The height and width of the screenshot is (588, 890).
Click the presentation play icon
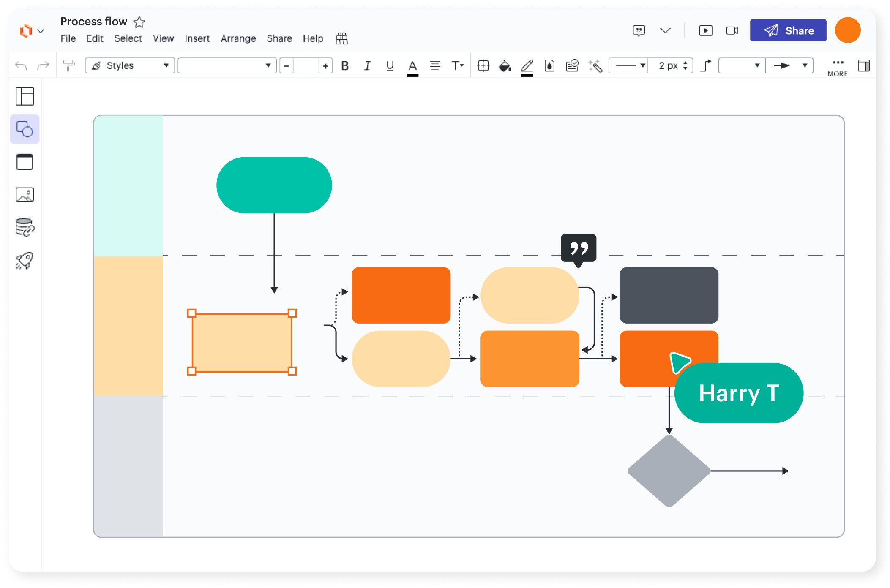click(x=705, y=30)
